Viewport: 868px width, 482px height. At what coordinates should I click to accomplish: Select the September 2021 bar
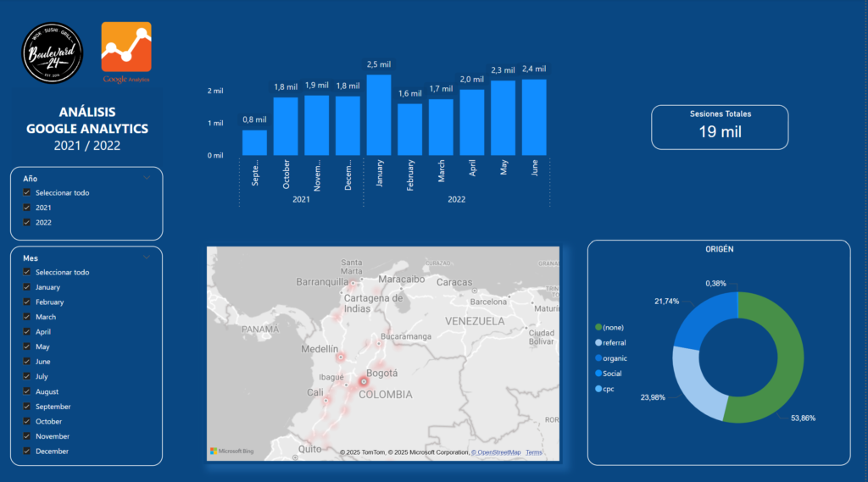[x=254, y=143]
